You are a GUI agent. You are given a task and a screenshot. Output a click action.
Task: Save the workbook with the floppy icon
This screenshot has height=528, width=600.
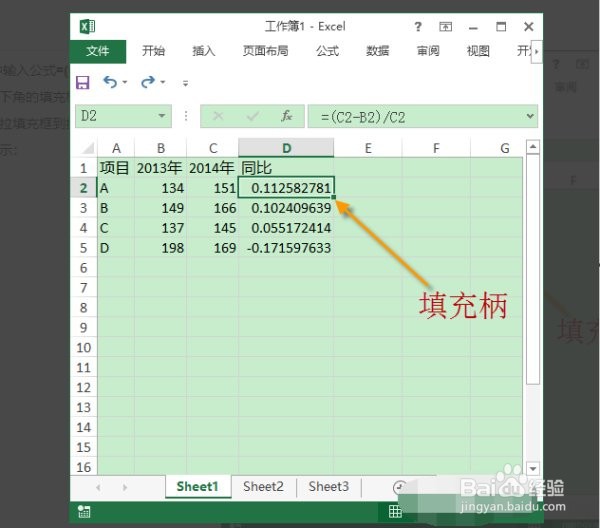[x=83, y=82]
